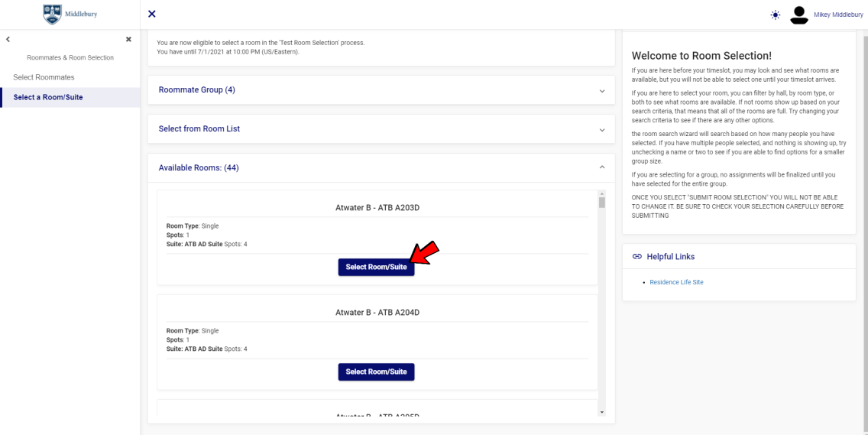Click the room list scrollbar up arrow
The width and height of the screenshot is (868, 435).
tap(602, 193)
